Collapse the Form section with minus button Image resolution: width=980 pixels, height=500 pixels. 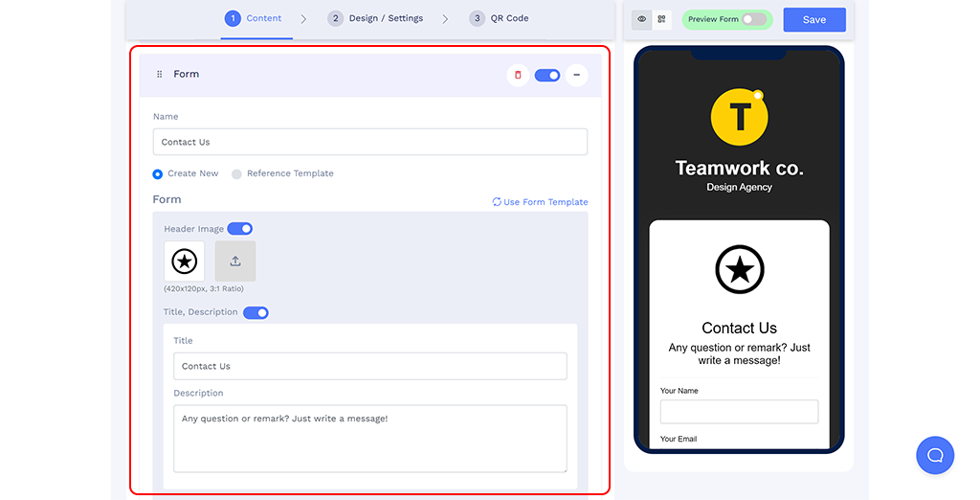click(576, 75)
